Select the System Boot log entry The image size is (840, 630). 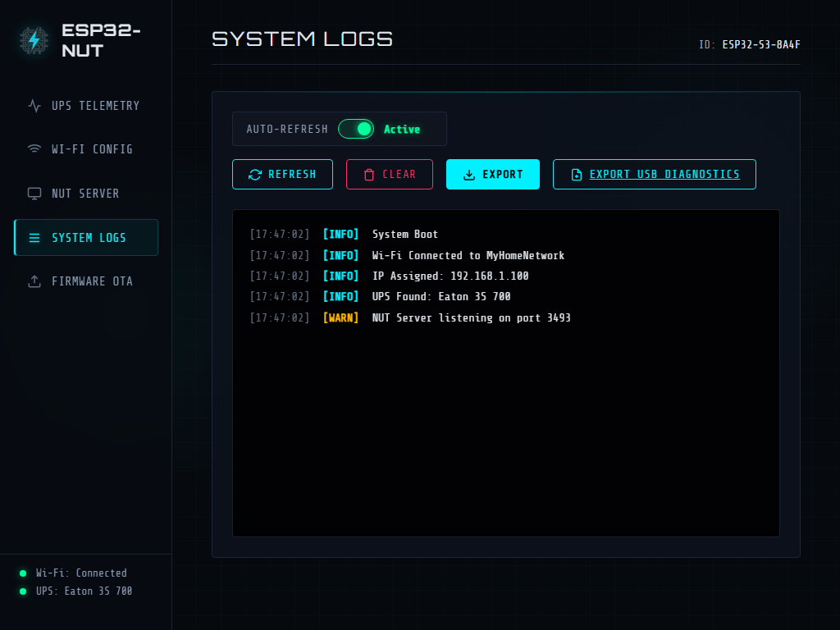(505, 234)
